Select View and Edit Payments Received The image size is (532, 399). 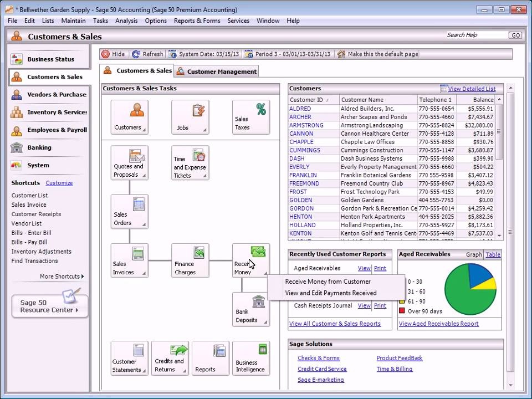pyautogui.click(x=331, y=293)
